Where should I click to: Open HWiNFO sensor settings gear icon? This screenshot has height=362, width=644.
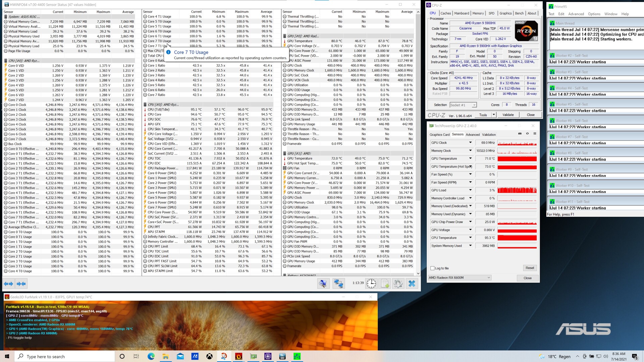pyautogui.click(x=398, y=284)
